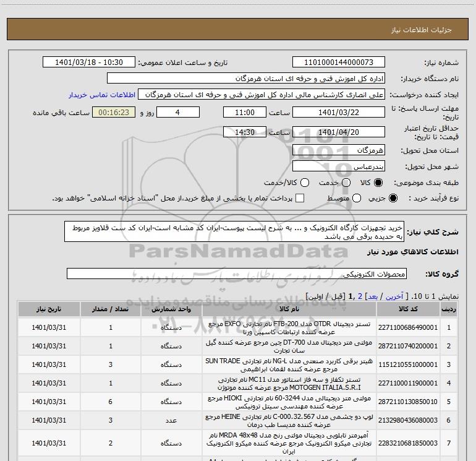This screenshot has width=476, height=461.
Task: Click item code 227110068649​0001
Action: pyautogui.click(x=408, y=327)
